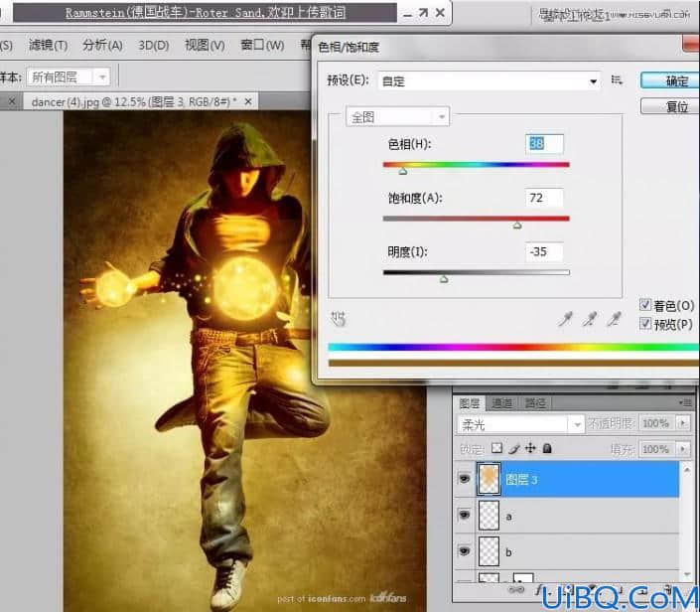This screenshot has width=700, height=612.
Task: Switch to the 路径 paths tab
Action: pyautogui.click(x=535, y=403)
